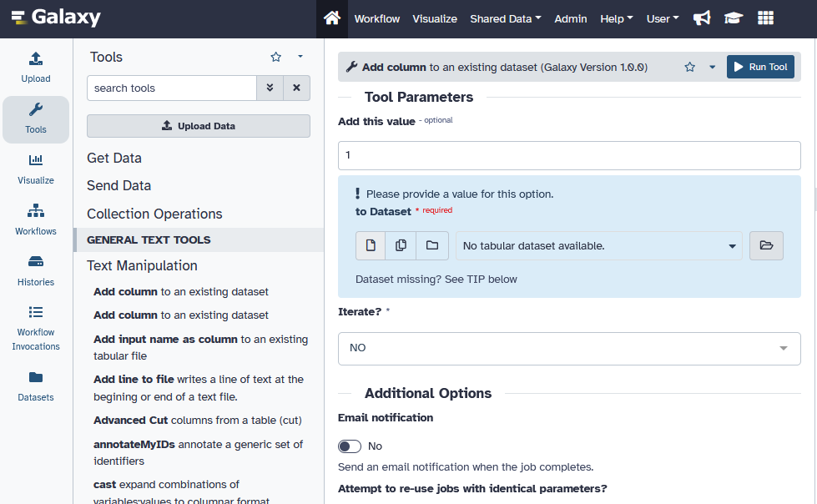Star the Tools panel favorites filter
This screenshot has width=817, height=504.
(x=275, y=57)
